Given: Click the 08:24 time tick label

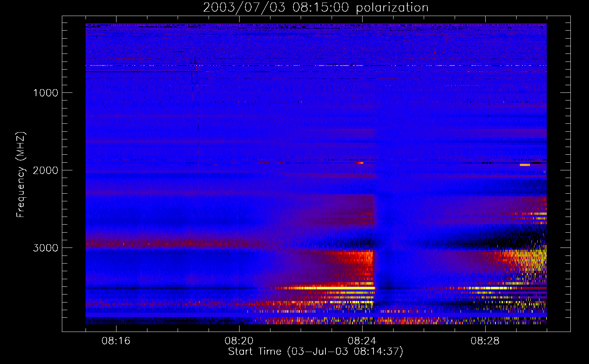Looking at the screenshot, I should (362, 341).
